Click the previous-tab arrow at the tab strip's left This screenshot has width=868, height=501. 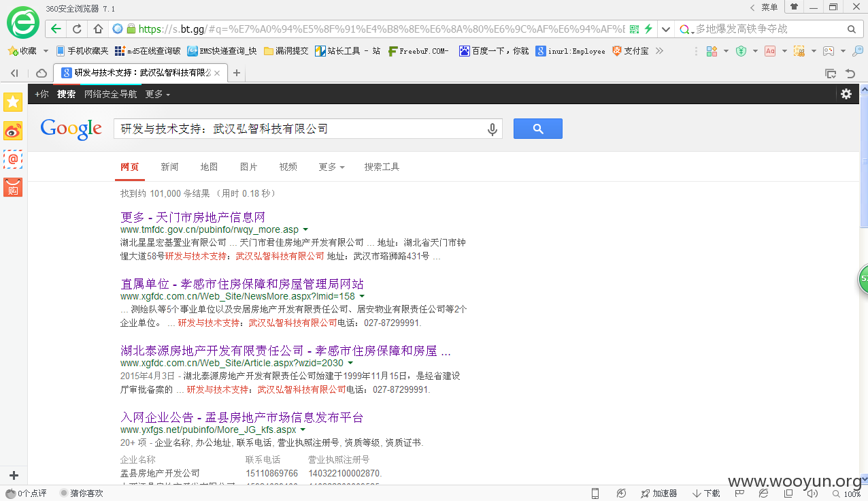point(14,73)
